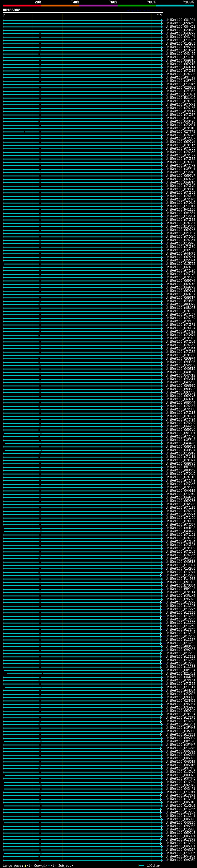Select label UniRef100_B3VSA0
This screenshot has width=197, height=868.
tap(180, 504)
